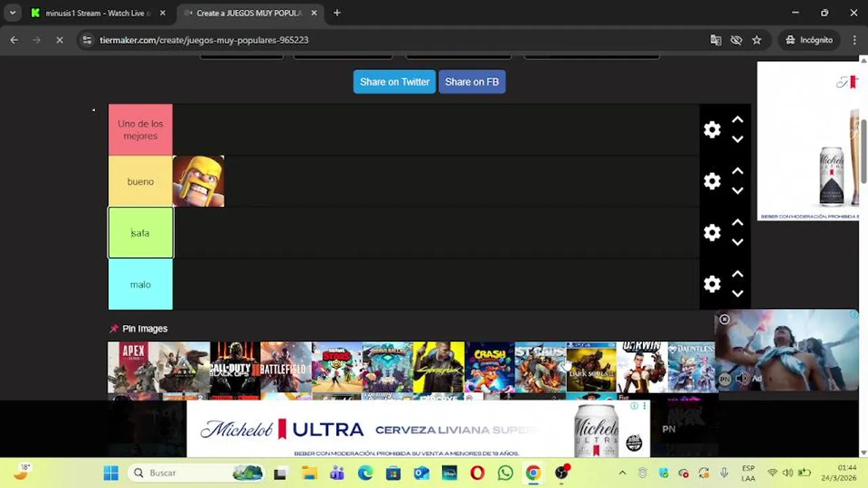Viewport: 868px width, 488px height.
Task: Click Share on FB button
Action: point(472,82)
